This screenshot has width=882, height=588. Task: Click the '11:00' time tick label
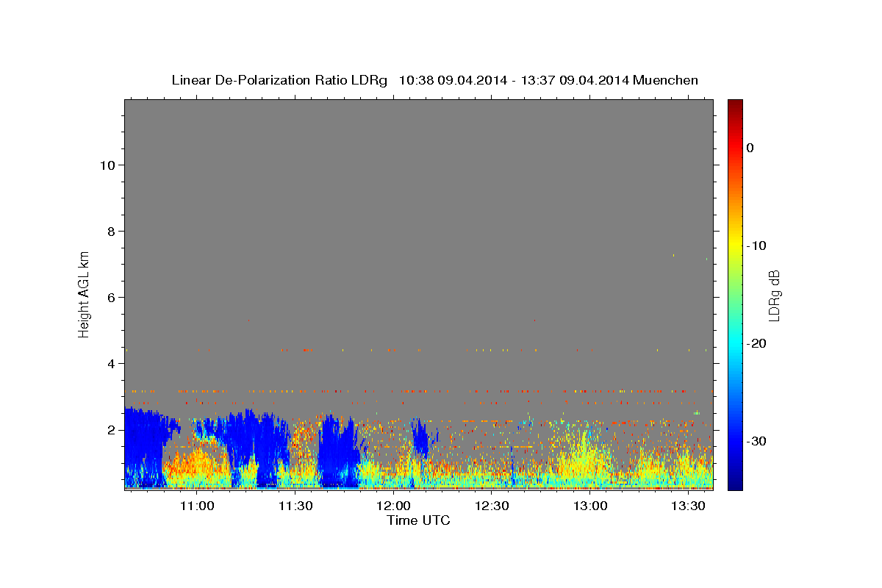pyautogui.click(x=197, y=506)
